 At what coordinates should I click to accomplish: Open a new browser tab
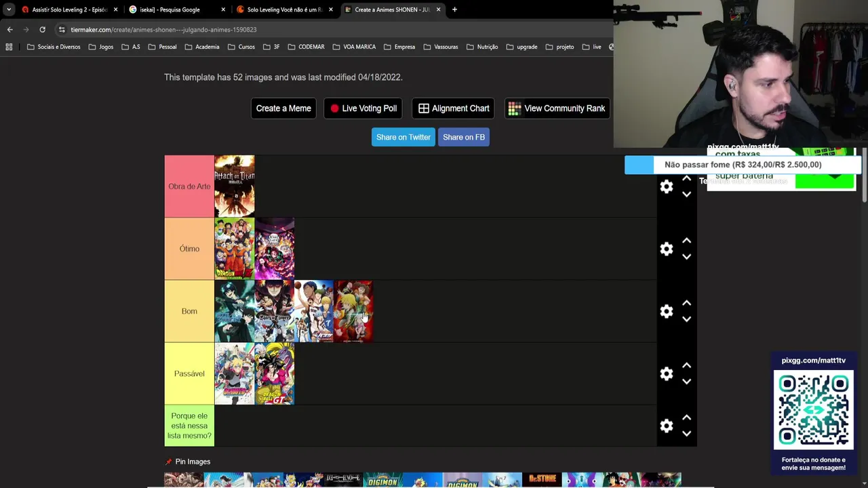[x=454, y=9]
